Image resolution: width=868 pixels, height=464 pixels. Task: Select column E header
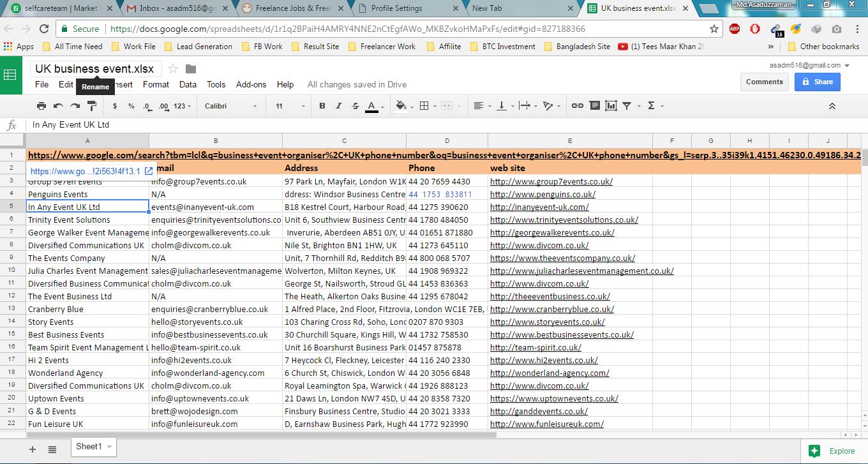tap(570, 140)
